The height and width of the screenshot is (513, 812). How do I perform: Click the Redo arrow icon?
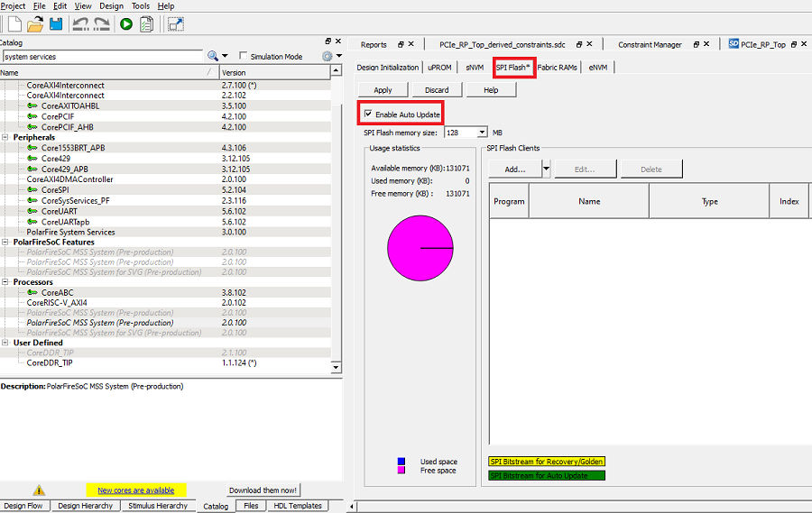click(x=101, y=24)
